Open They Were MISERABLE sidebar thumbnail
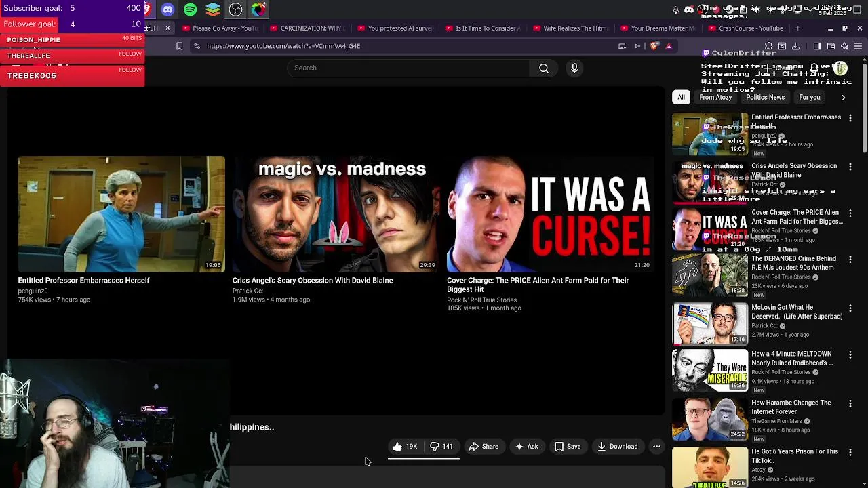This screenshot has width=868, height=488. [710, 370]
